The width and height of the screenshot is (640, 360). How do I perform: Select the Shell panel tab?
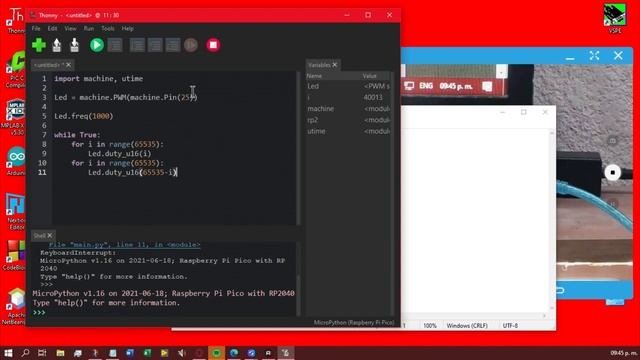(x=40, y=236)
